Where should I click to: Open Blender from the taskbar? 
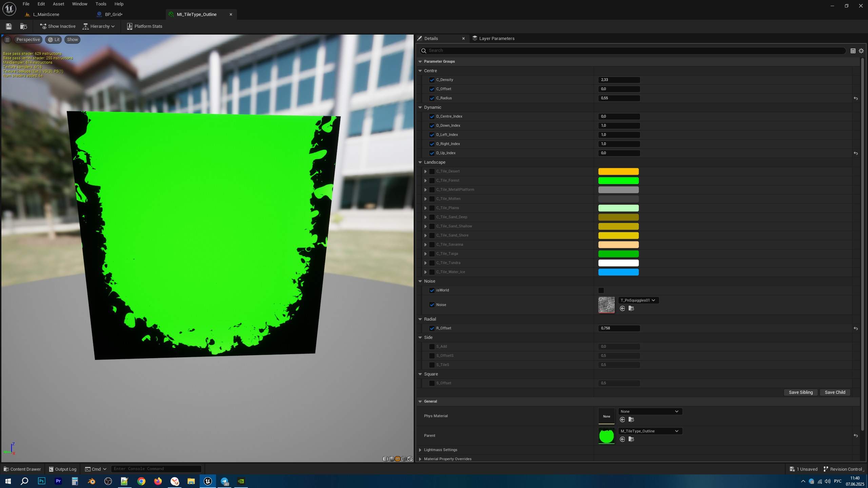point(92,481)
